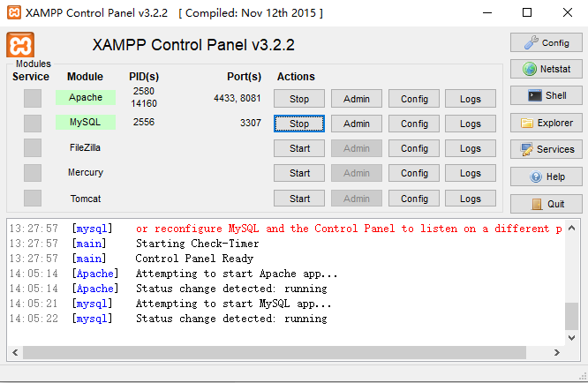The width and height of the screenshot is (588, 383).
Task: Start the Tomcat module
Action: (x=299, y=199)
